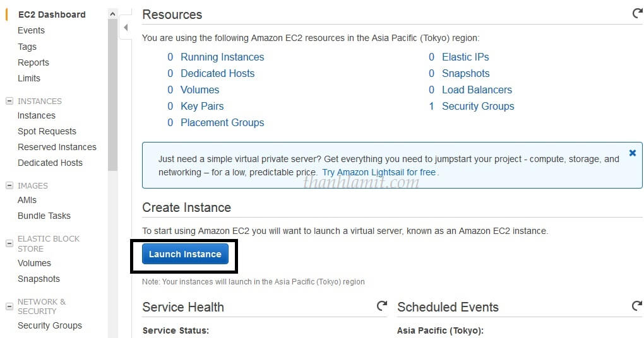The image size is (644, 338).
Task: Open EC2 Dashboard in sidebar
Action: (52, 15)
